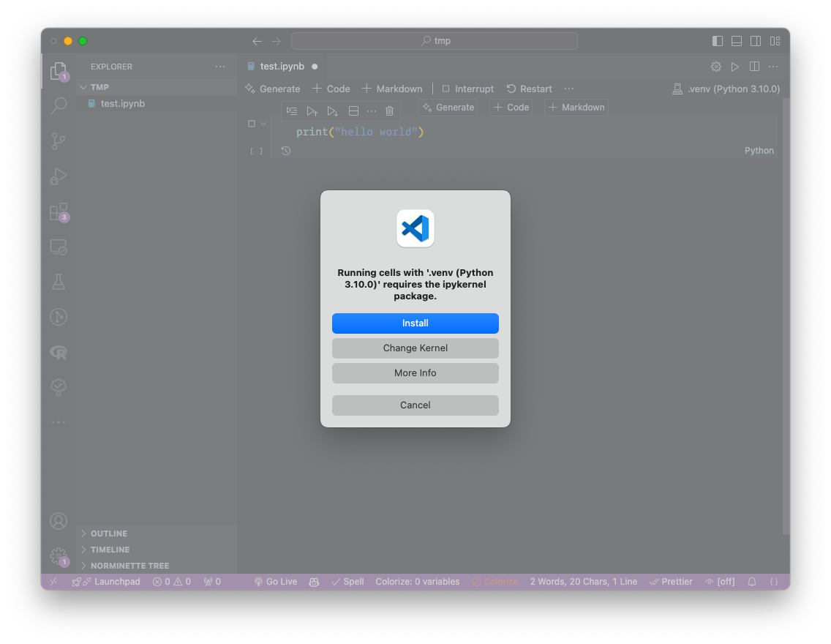
Task: Change the cell language mode Python
Action: [x=759, y=151]
